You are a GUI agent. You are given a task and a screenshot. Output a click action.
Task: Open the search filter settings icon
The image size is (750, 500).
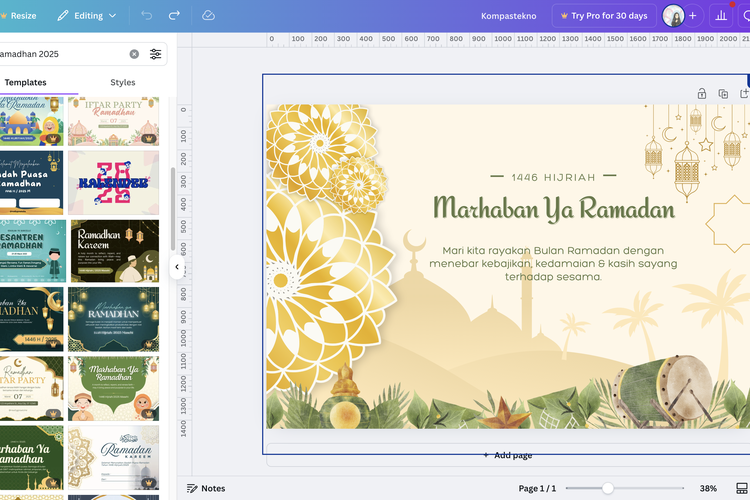(156, 54)
